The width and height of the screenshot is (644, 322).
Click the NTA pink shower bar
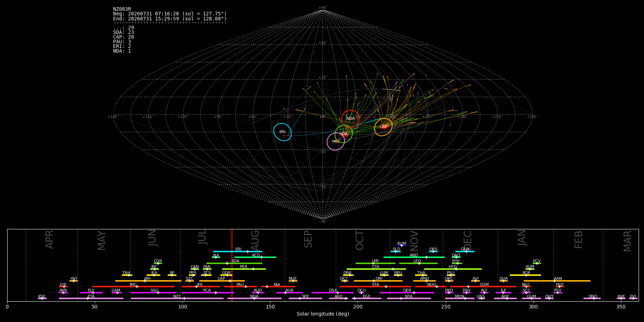409,298
